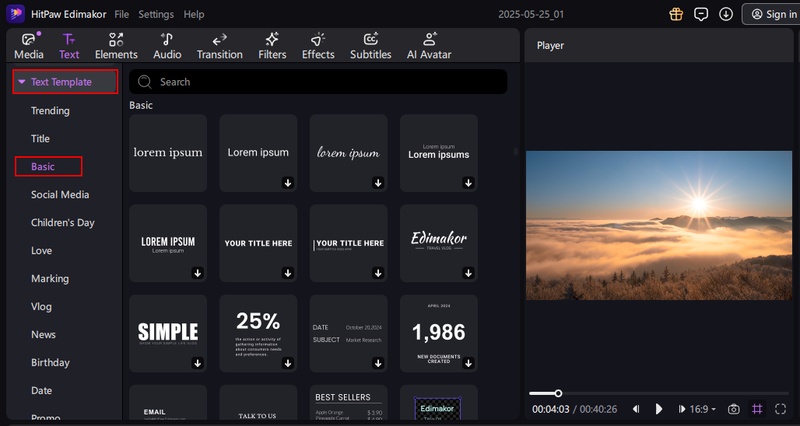
Task: Collapse the Text Template section
Action: pos(22,82)
